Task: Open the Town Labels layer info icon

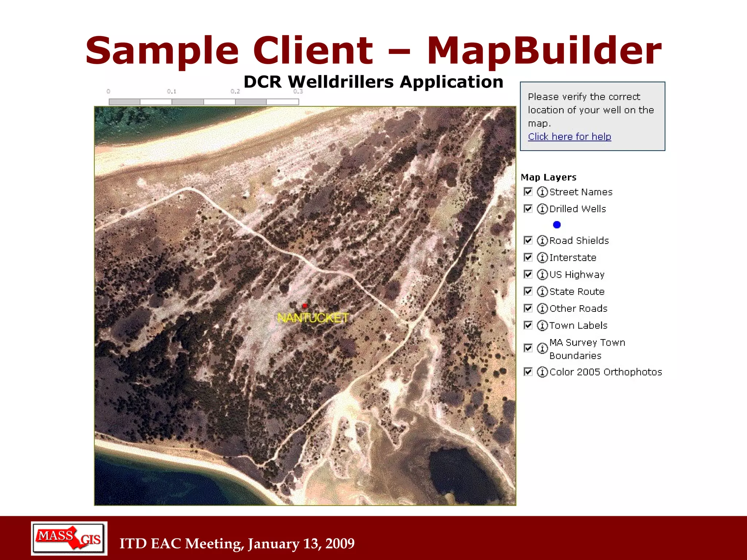Action: pos(542,325)
